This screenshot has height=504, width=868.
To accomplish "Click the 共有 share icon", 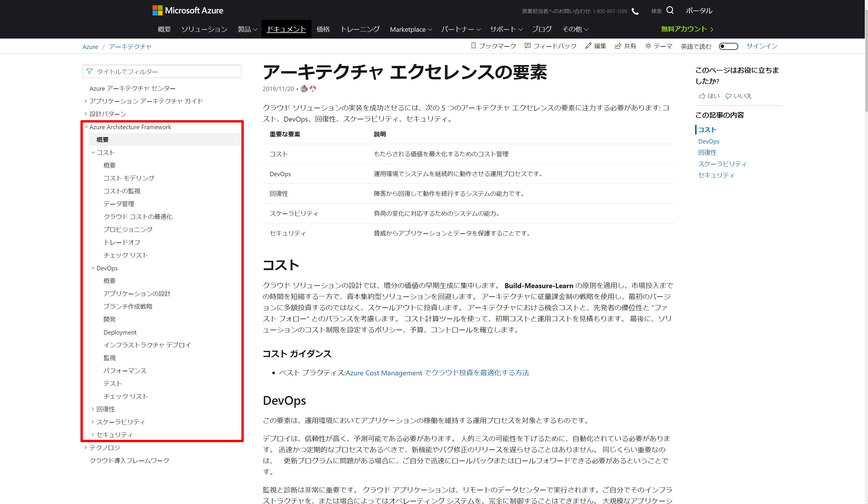I will coord(618,46).
